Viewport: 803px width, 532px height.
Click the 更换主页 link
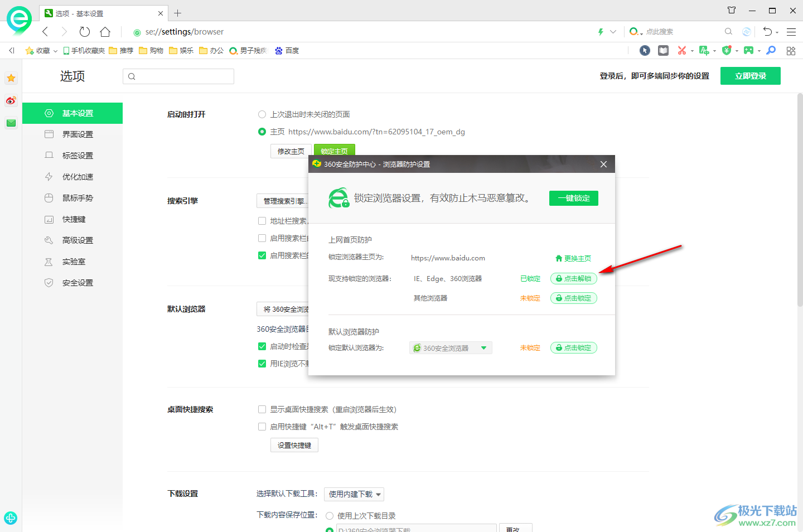pyautogui.click(x=573, y=258)
